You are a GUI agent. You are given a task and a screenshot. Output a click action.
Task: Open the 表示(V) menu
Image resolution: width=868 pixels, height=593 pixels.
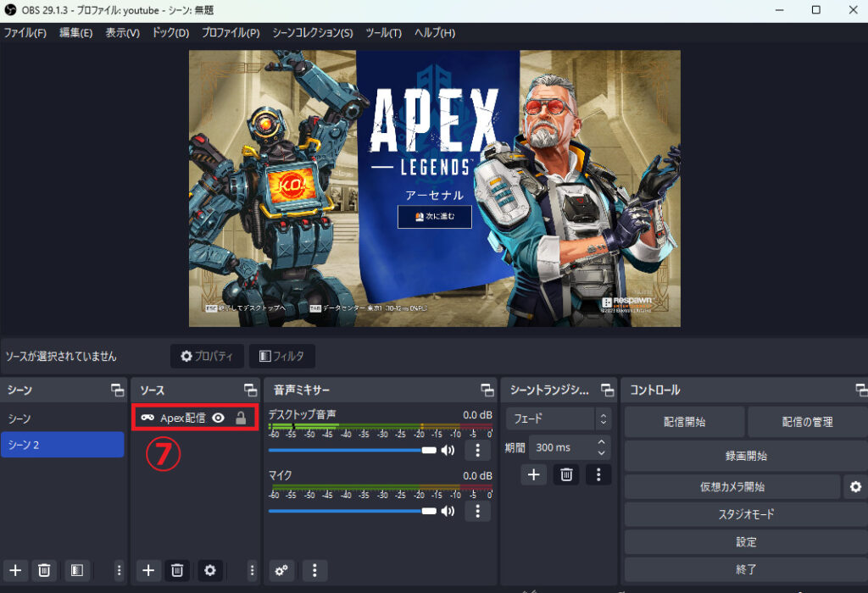coord(122,33)
